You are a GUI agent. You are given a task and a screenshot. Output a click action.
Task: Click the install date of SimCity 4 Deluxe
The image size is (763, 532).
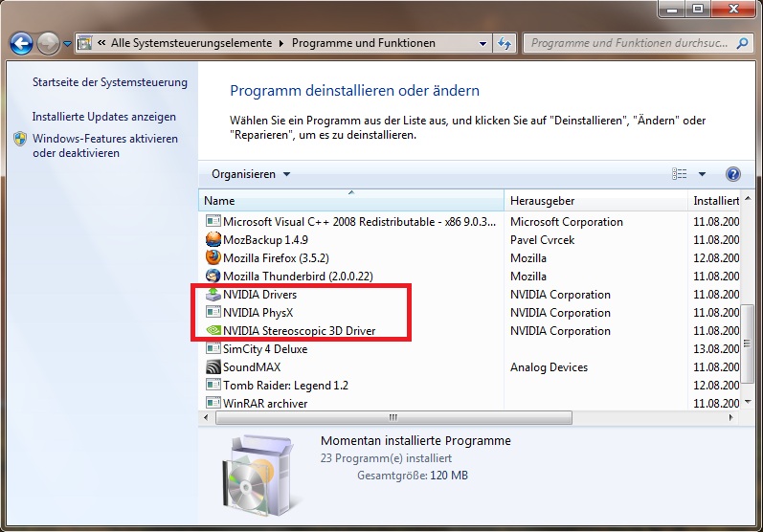tap(716, 348)
